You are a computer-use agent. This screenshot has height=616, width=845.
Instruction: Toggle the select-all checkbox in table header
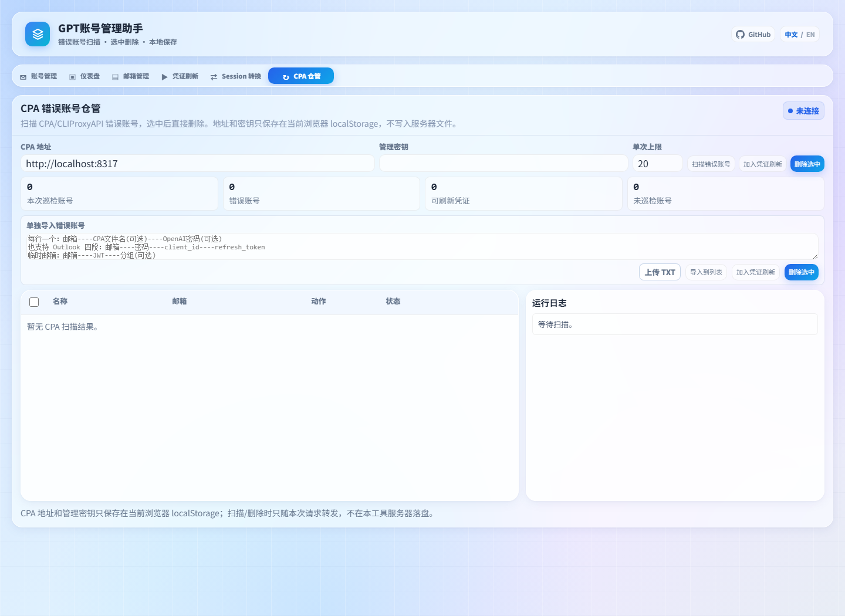click(34, 302)
